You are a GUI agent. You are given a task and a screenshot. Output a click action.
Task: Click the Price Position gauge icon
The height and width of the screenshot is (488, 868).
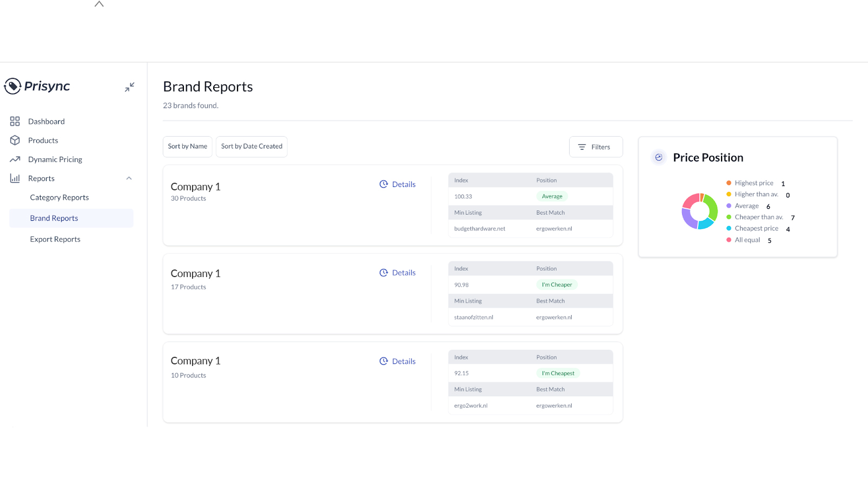click(658, 157)
